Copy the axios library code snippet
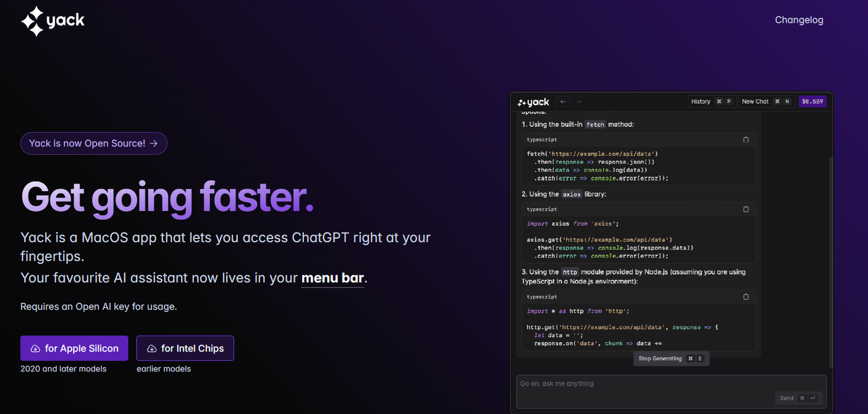The width and height of the screenshot is (868, 414). 746,209
